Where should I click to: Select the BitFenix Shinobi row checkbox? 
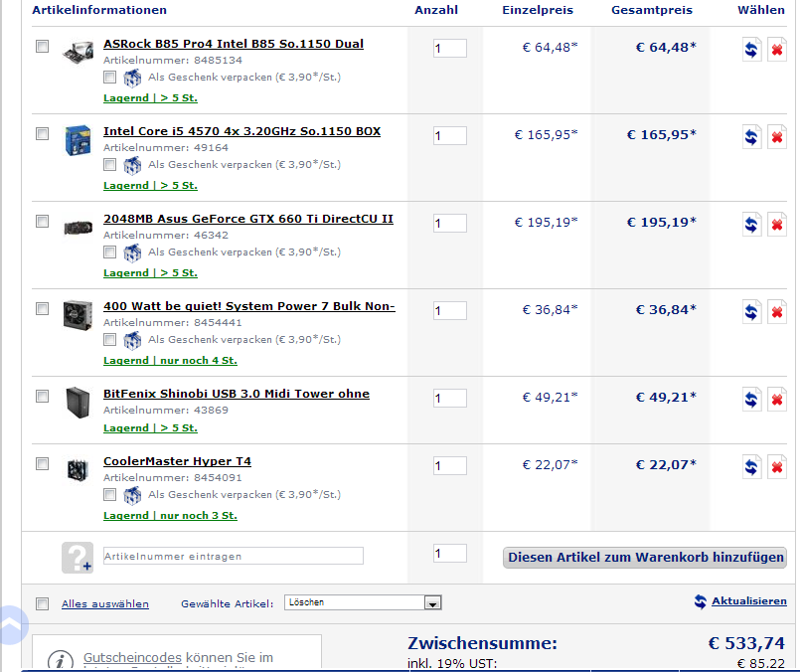click(x=43, y=397)
